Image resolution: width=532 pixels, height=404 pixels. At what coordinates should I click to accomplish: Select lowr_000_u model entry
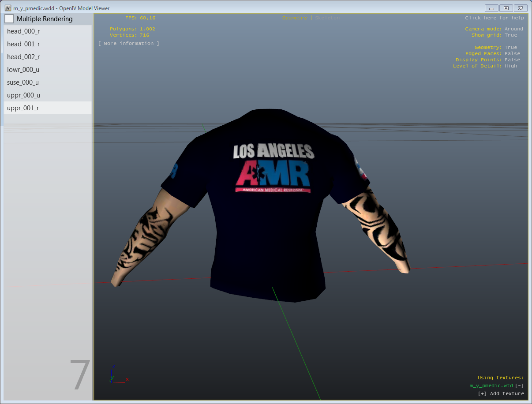click(23, 70)
